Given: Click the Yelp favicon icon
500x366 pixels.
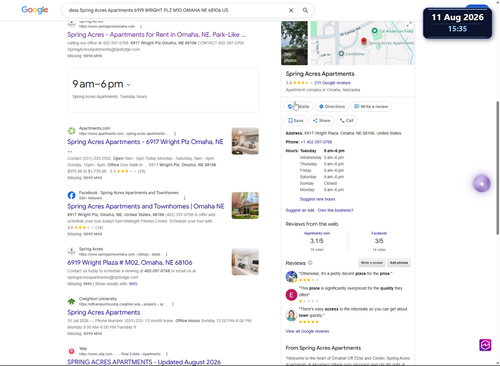Looking at the screenshot, I should (x=71, y=351).
